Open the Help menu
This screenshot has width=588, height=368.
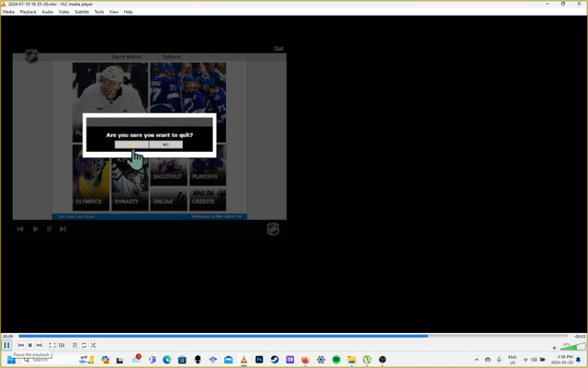coord(129,12)
